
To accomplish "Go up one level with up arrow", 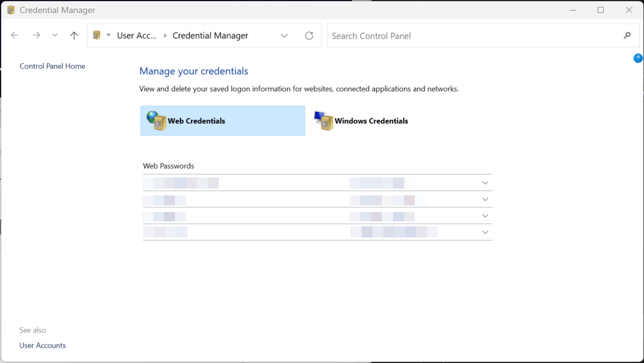I will (74, 35).
